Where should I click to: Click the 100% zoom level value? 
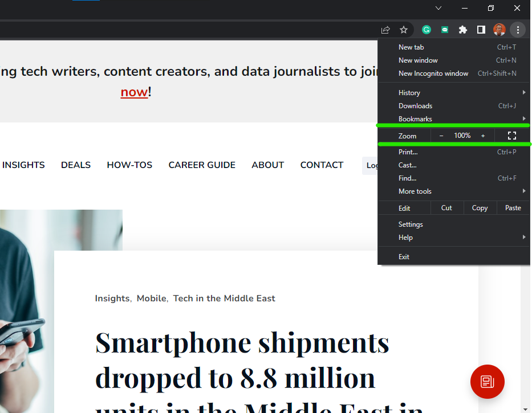pyautogui.click(x=462, y=136)
